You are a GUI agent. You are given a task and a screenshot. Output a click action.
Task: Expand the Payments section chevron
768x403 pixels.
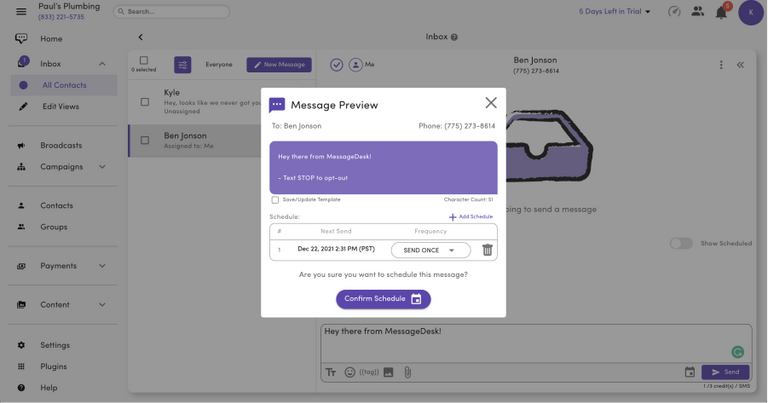pyautogui.click(x=102, y=266)
